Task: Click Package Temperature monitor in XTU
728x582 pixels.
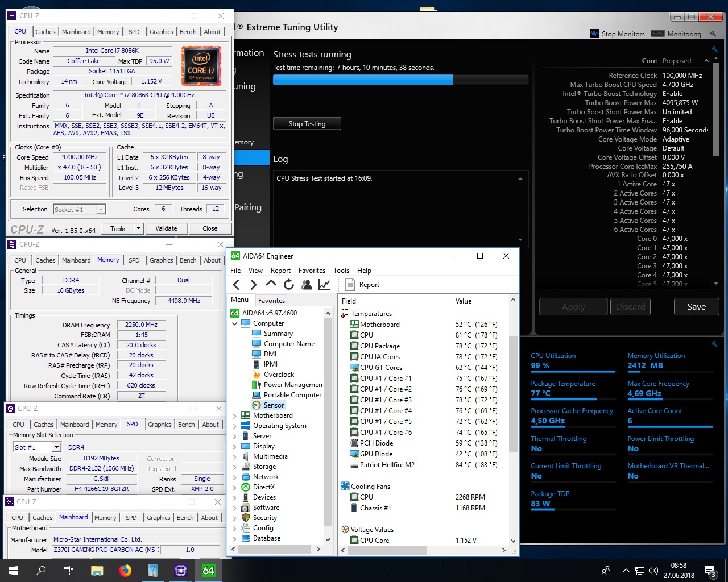Action: (573, 389)
